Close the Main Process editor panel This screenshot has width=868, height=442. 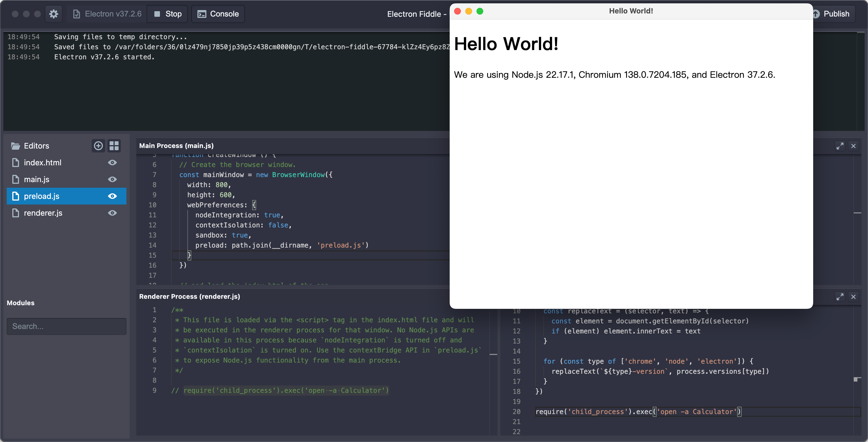click(853, 146)
